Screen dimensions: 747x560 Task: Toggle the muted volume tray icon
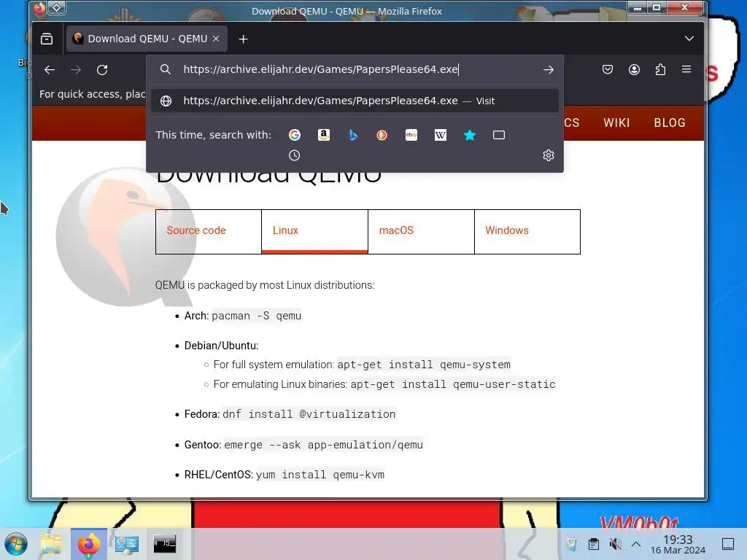coord(615,544)
